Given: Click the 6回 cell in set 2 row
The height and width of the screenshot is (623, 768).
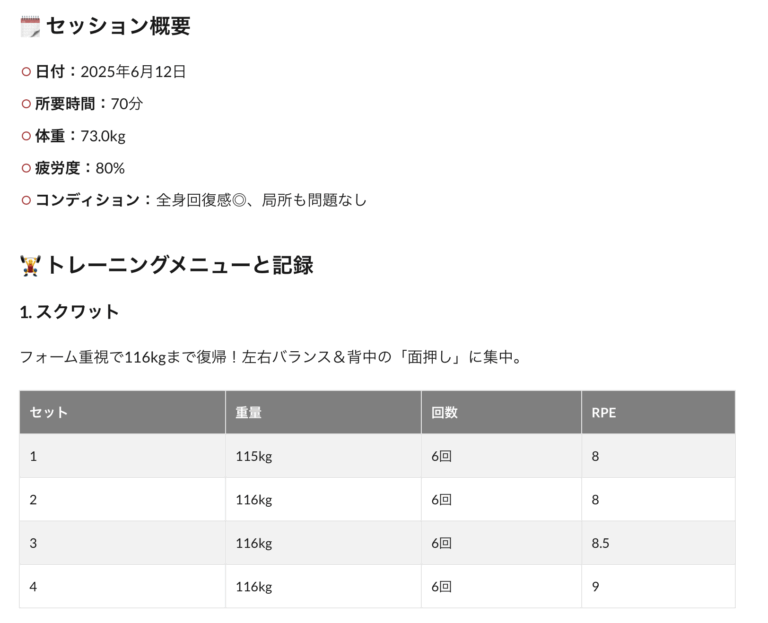Looking at the screenshot, I should (x=501, y=500).
